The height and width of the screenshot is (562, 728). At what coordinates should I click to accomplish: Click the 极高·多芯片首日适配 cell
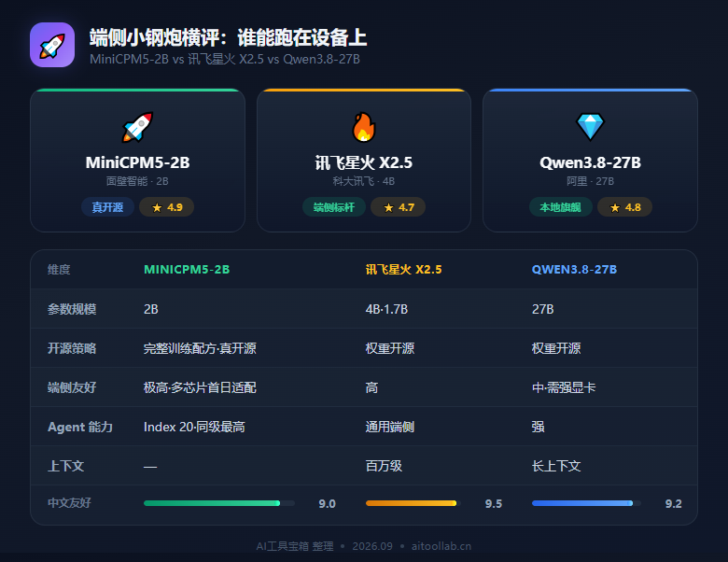point(200,387)
